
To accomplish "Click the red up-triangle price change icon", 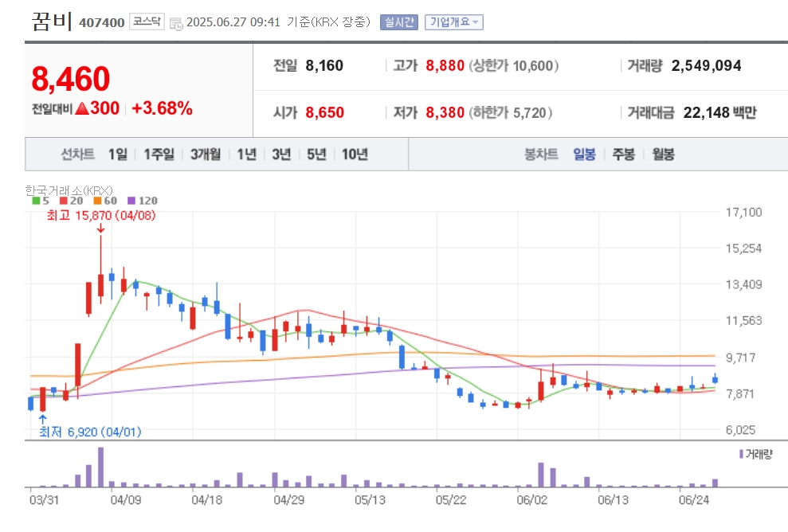I will point(81,108).
